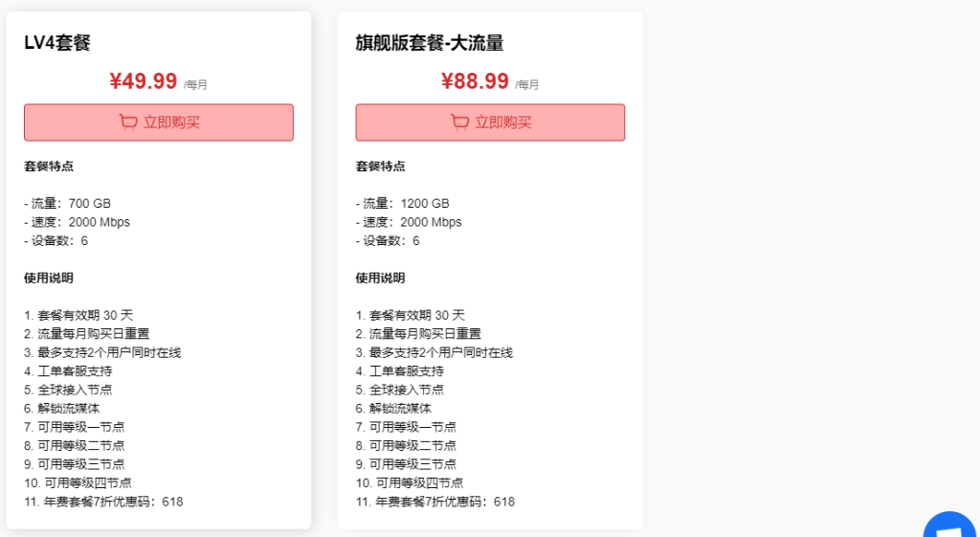Click the 700 GB traffic line
Image resolution: width=980 pixels, height=537 pixels.
pyautogui.click(x=67, y=204)
